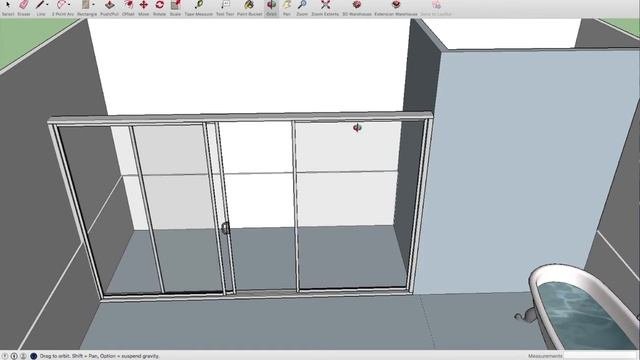Image resolution: width=640 pixels, height=360 pixels.
Task: Click the dark blue status bar help icon
Action: point(33,356)
